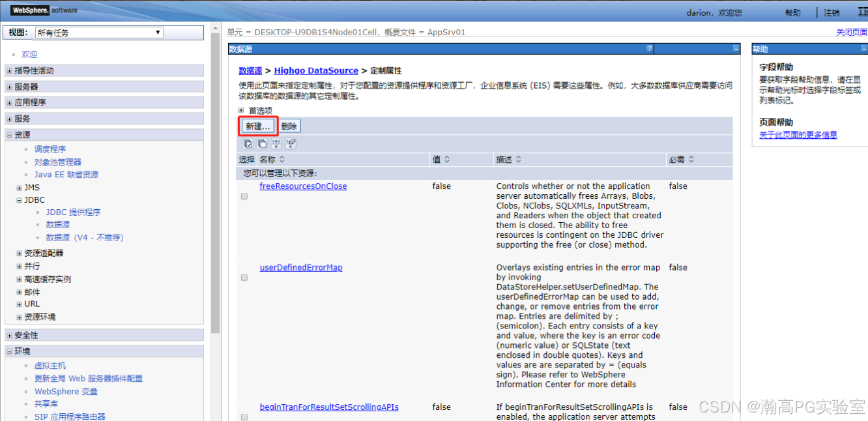The width and height of the screenshot is (868, 421).
Task: Open the beginTranForResultSetScrollingAPIs property link
Action: [329, 407]
